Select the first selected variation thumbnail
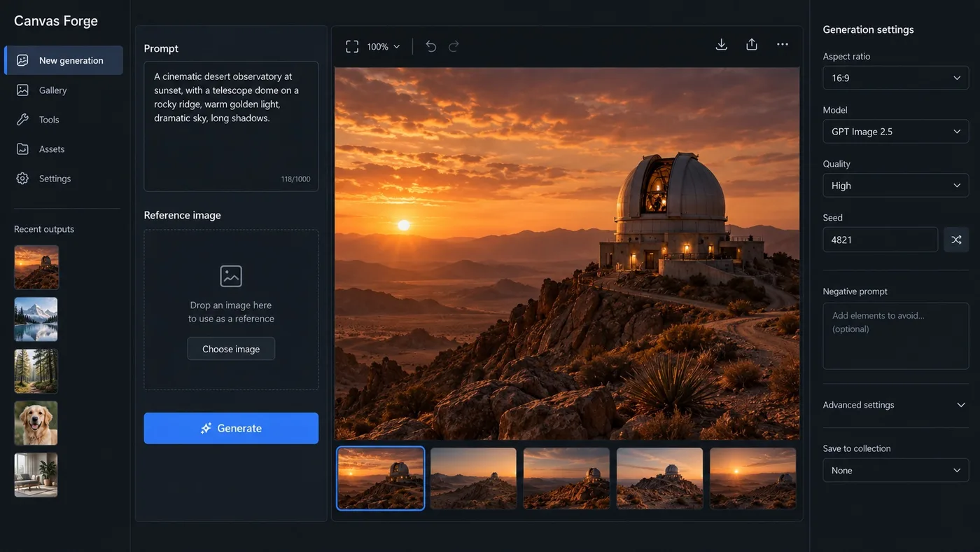980x552 pixels. tap(381, 478)
